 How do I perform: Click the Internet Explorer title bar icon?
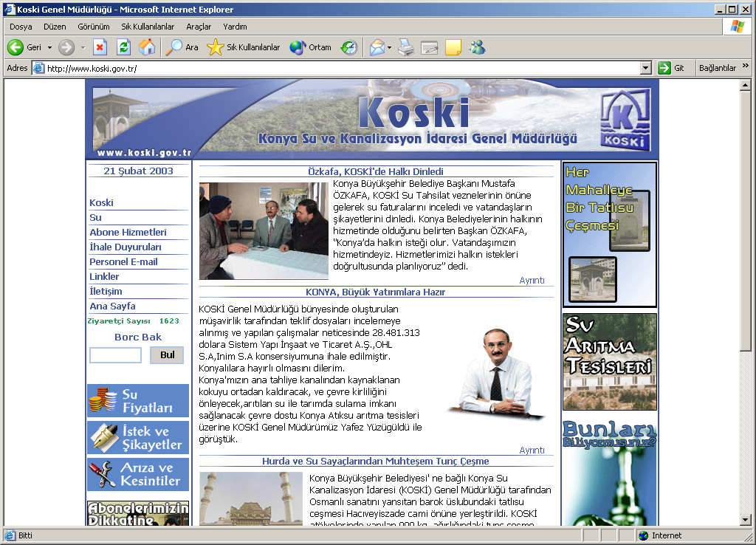pyautogui.click(x=10, y=9)
